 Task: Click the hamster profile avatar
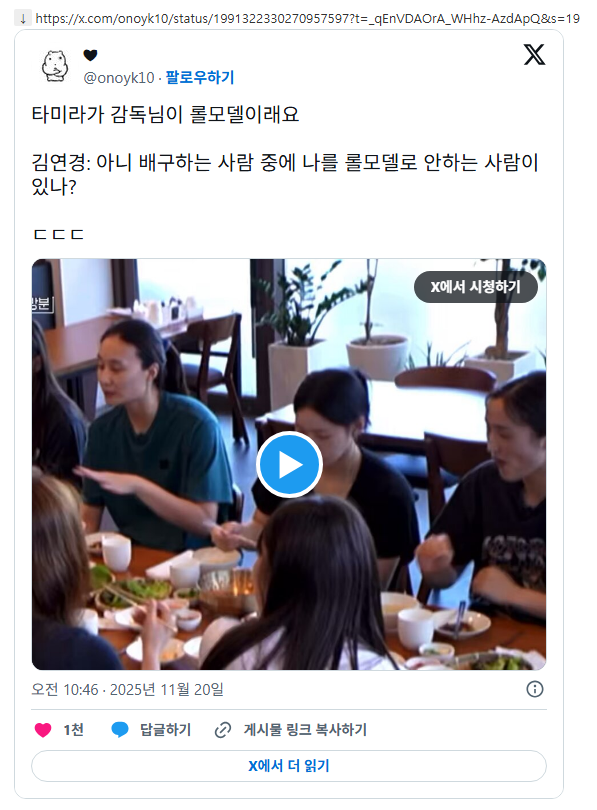55,66
